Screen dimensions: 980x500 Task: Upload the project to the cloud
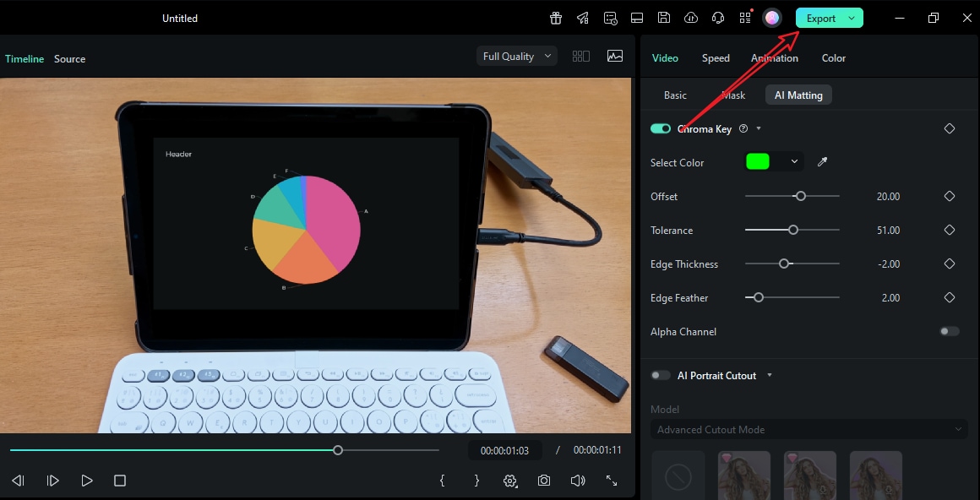pos(691,18)
